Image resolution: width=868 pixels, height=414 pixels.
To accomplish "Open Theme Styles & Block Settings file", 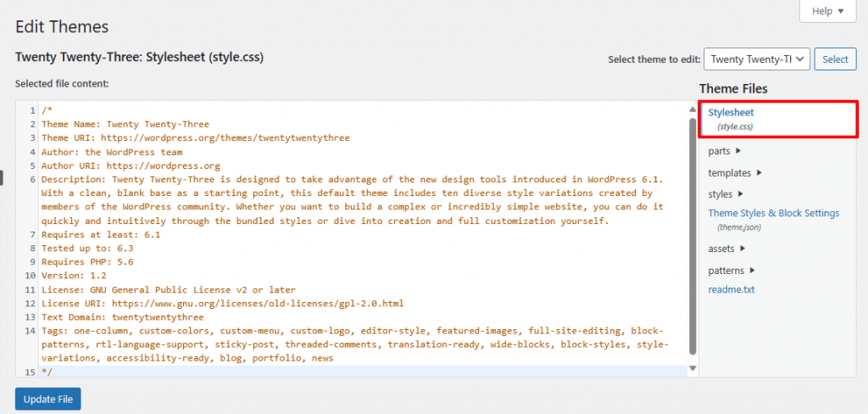I will [x=774, y=214].
